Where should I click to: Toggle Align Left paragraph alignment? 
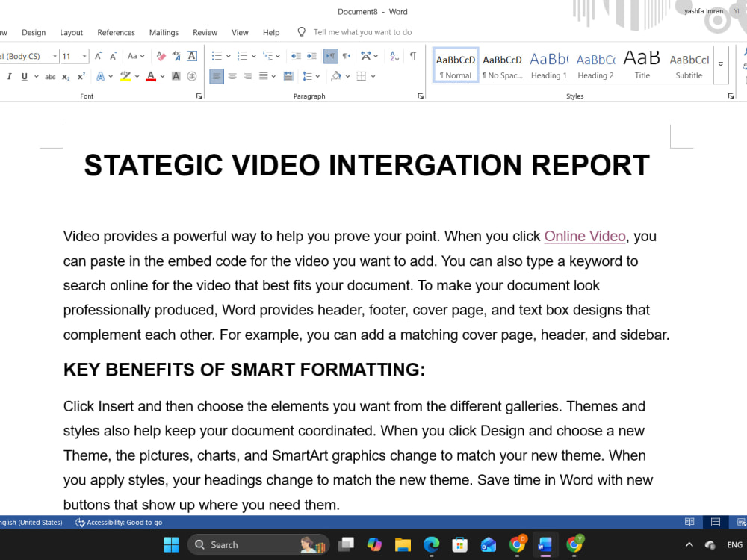(x=217, y=76)
